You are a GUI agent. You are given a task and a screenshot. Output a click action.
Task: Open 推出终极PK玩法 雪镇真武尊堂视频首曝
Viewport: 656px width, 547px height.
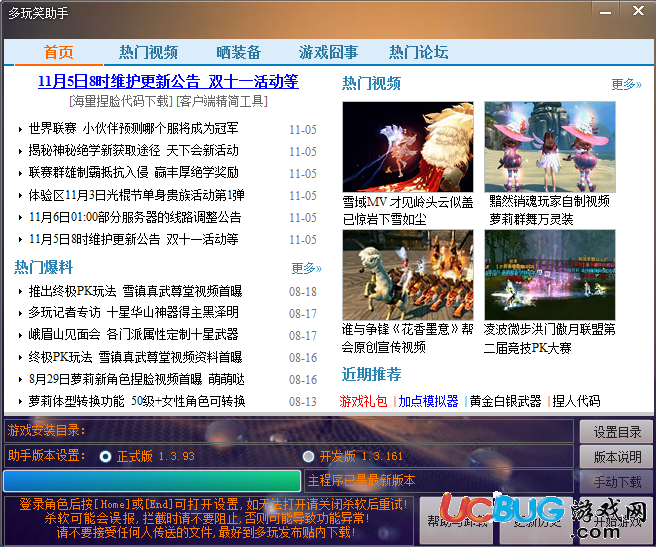(x=135, y=291)
